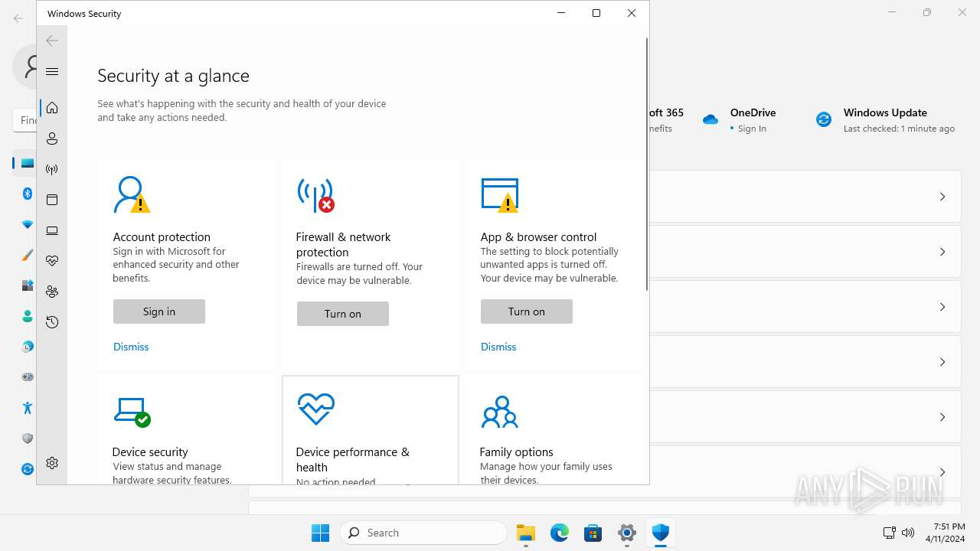The image size is (980, 551).
Task: Click the Account protection card icon
Action: tap(132, 195)
